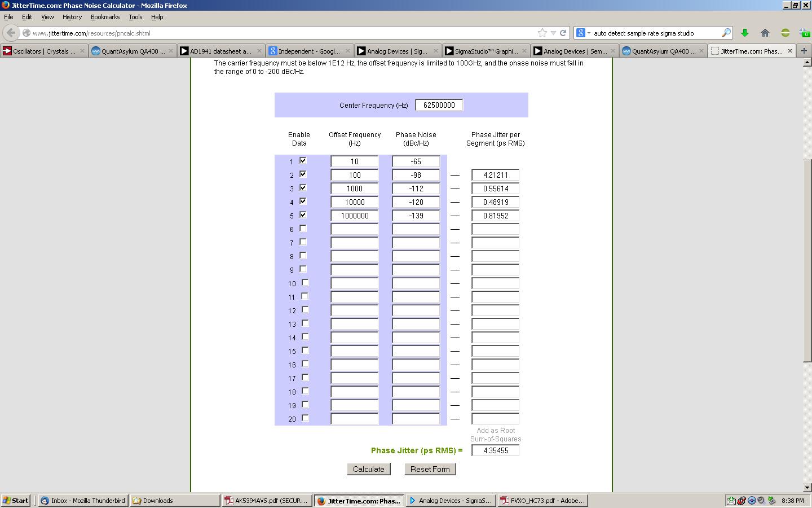Check the row 20 Enable Data checkbox
This screenshot has height=508, width=812.
coord(305,418)
